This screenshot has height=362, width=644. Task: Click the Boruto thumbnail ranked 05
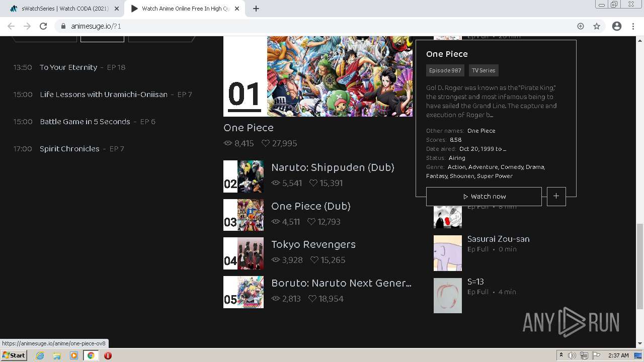[244, 292]
